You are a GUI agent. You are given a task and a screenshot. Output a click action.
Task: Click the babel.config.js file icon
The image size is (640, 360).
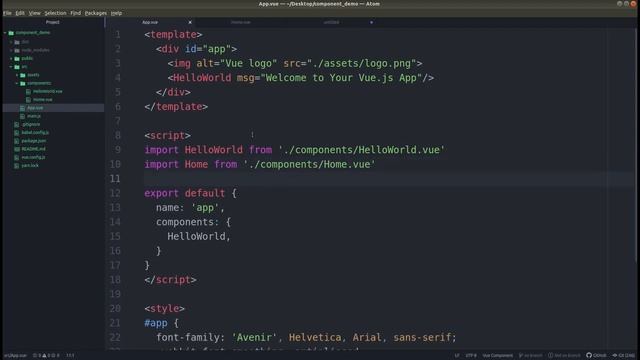tap(17, 133)
